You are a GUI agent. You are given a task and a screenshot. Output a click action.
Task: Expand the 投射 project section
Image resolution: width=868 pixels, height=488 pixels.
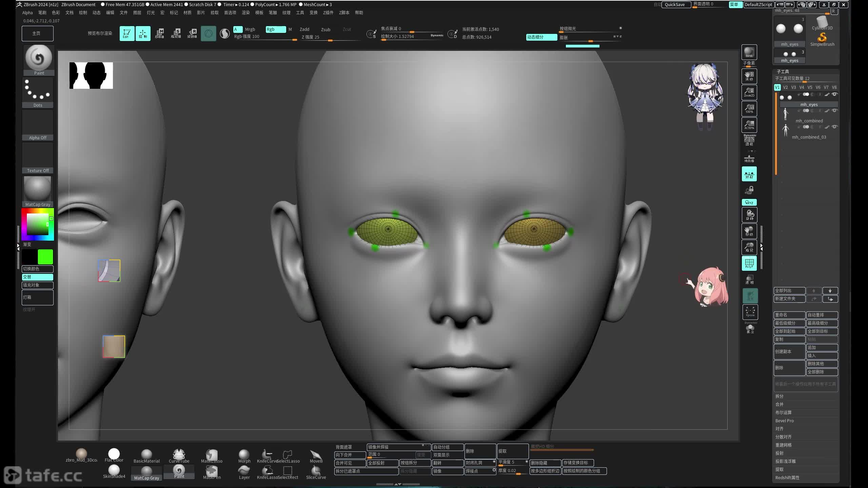tap(779, 453)
